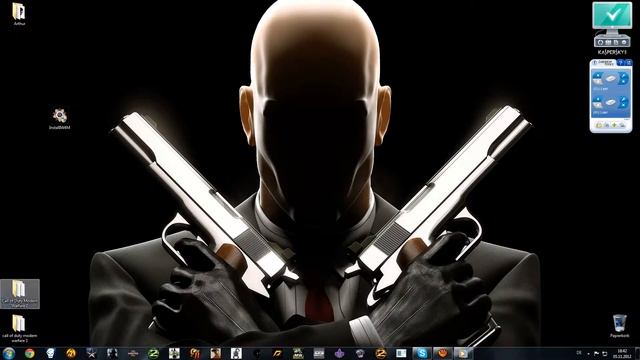
Task: Select the Install gear desktop icon
Action: tap(60, 118)
